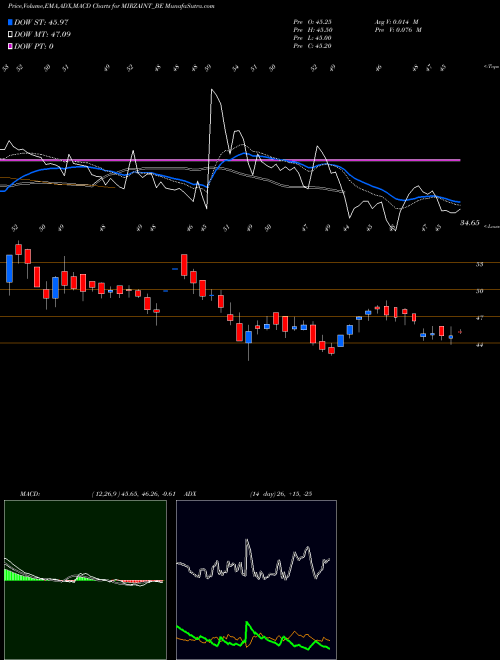Click the 47 price axis label
The width and height of the screenshot is (500, 660).
click(x=479, y=318)
